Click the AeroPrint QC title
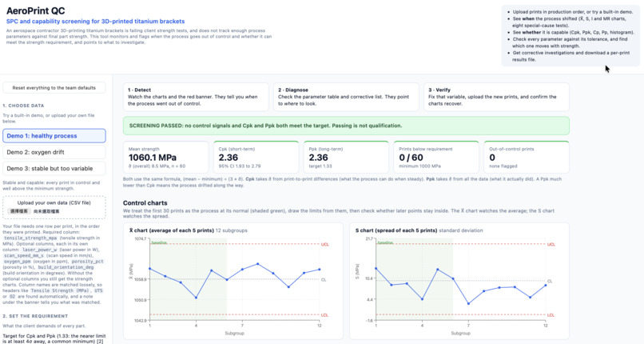Screen dimensions: 644x344 [x=35, y=10]
